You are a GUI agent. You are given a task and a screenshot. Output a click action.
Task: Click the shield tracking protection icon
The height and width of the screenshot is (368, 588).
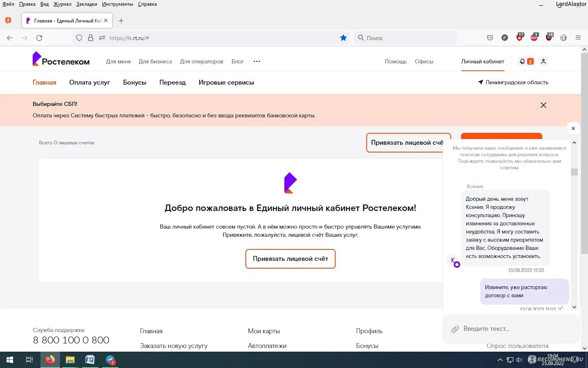[x=79, y=38]
